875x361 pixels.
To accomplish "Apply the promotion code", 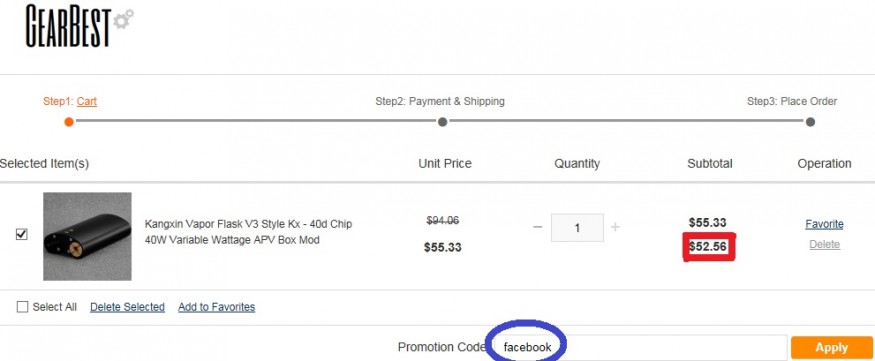I will [831, 347].
